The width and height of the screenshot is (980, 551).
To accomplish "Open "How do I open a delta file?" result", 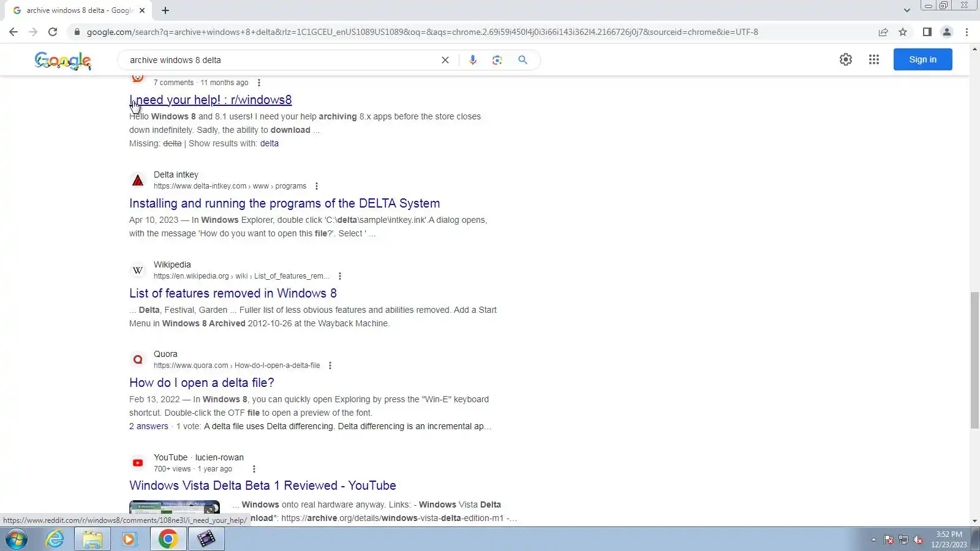I will point(202,383).
